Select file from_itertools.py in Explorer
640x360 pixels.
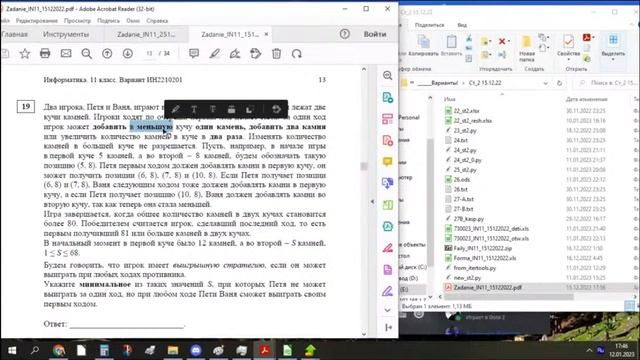tap(475, 268)
